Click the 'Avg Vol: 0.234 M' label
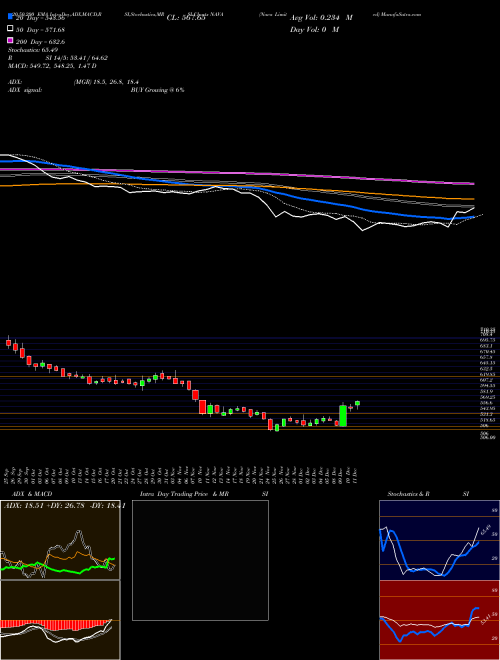500x660 pixels. click(x=321, y=18)
